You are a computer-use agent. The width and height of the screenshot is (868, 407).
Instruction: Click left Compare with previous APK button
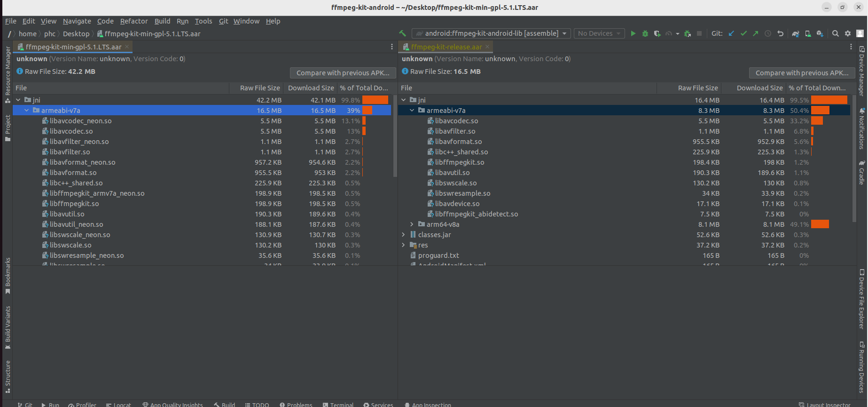(x=343, y=73)
